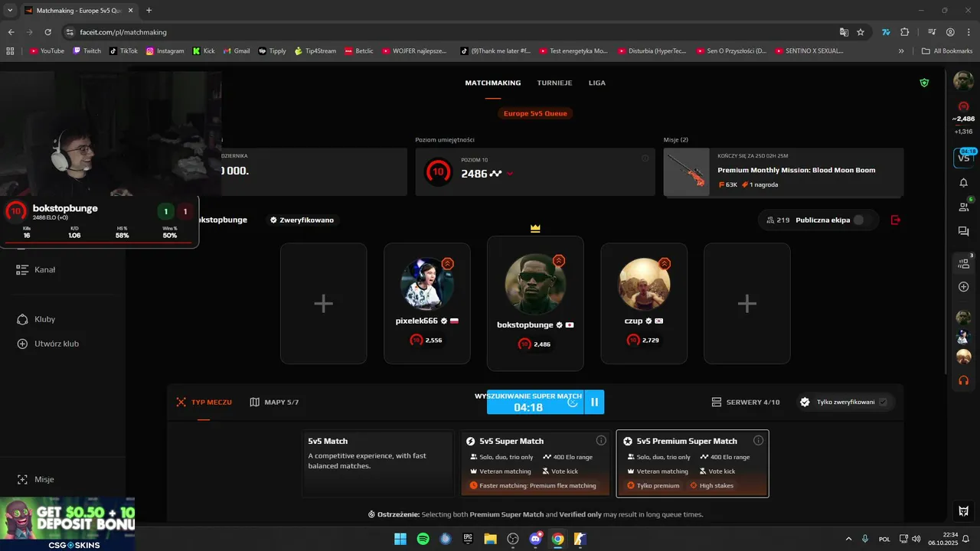Reload the FACEIT page
980x551 pixels.
click(x=48, y=32)
